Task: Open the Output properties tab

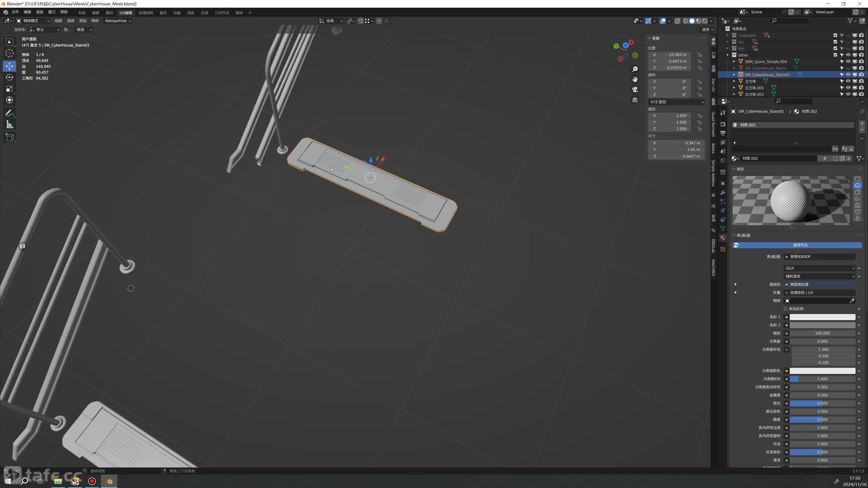Action: [723, 133]
